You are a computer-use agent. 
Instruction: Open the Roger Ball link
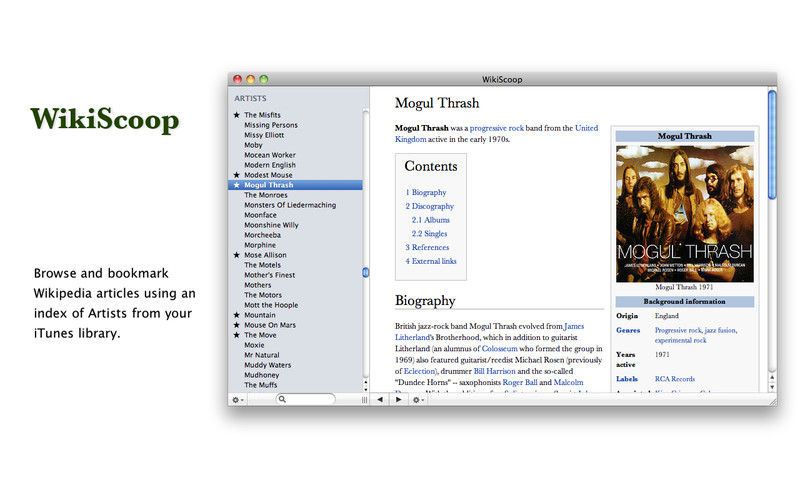point(520,382)
